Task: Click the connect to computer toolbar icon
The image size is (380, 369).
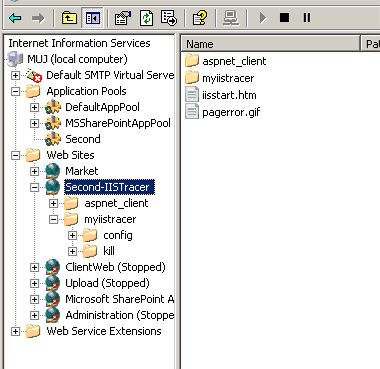Action: point(231,18)
